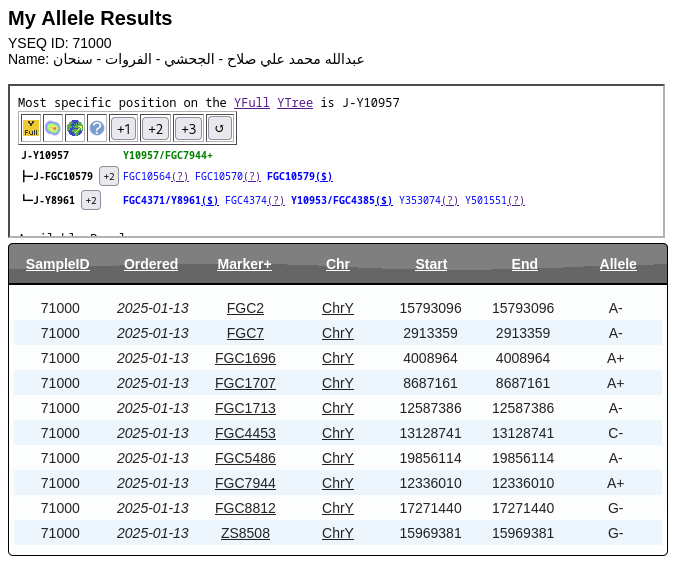Open FGC10579($) marker link

(300, 176)
